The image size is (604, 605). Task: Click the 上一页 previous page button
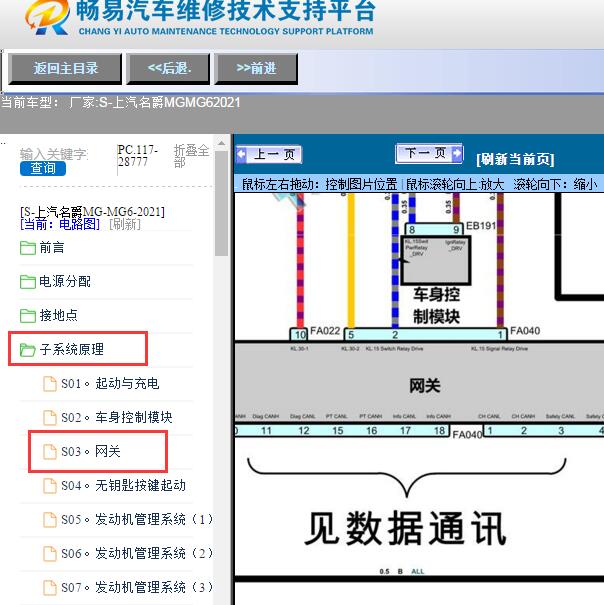269,154
